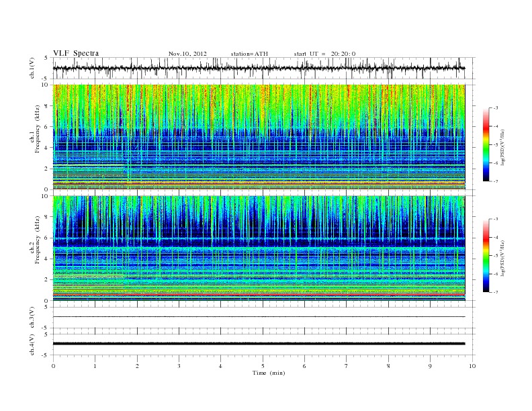Screen dimensions: 532x411
Task: Click the 'Time (min)' x-axis label
Action: pyautogui.click(x=269, y=373)
